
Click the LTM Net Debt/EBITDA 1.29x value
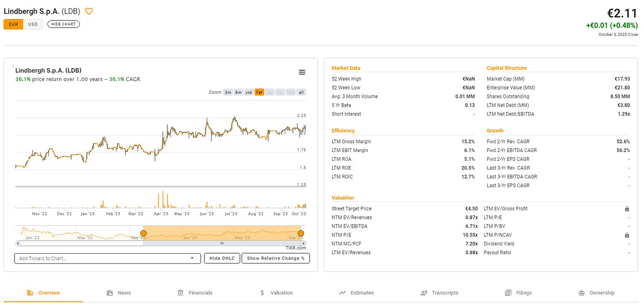[x=624, y=114]
